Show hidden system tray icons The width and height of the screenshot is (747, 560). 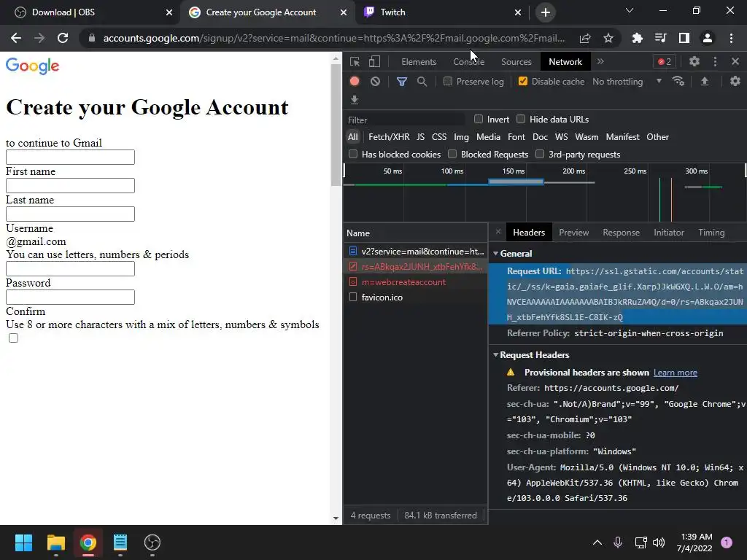tap(597, 542)
